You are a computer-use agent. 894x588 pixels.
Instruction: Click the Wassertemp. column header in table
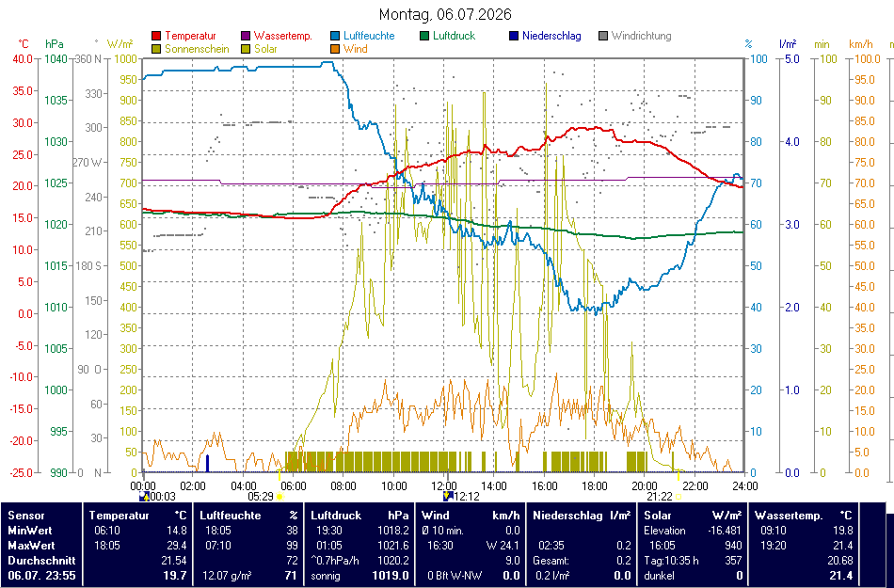click(x=790, y=516)
